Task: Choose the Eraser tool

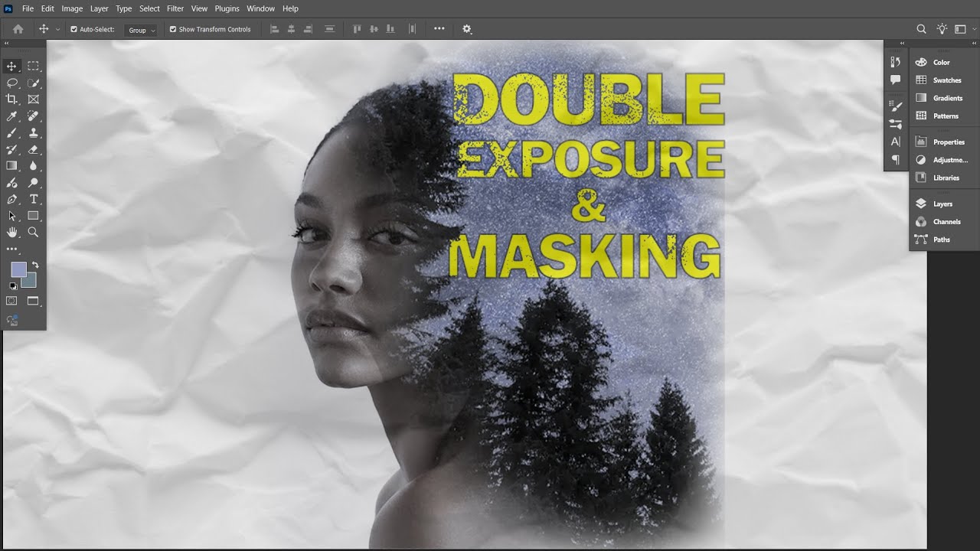Action: pyautogui.click(x=34, y=150)
